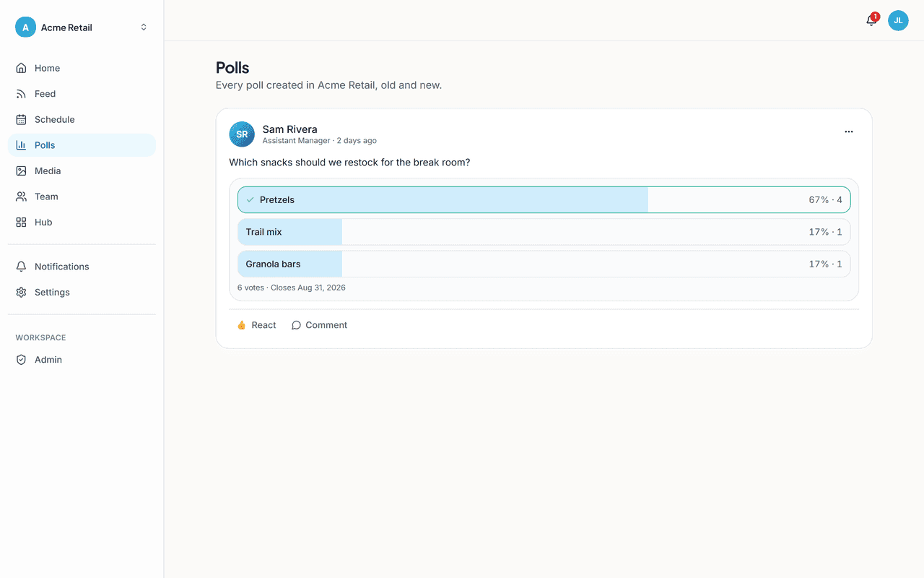The image size is (924, 578).
Task: Click the 'Assistant Manager · 2 days ago' text
Action: 319,141
